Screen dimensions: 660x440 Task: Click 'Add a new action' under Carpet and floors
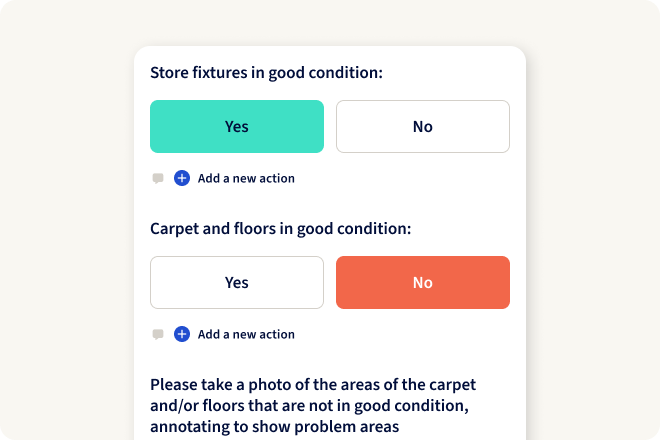click(x=246, y=334)
